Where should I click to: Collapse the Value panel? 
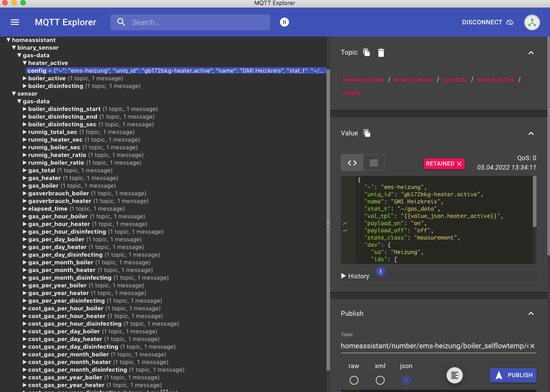[x=531, y=134]
